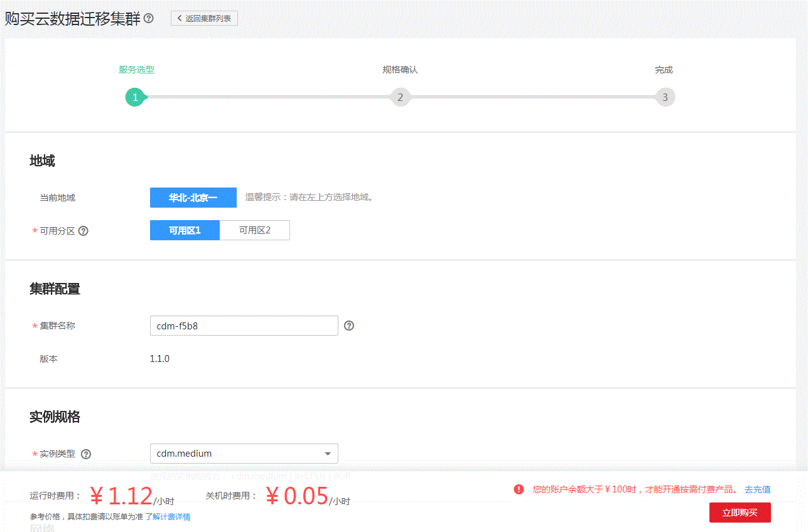
Task: View help for the 集群名称 field
Action: [x=349, y=325]
